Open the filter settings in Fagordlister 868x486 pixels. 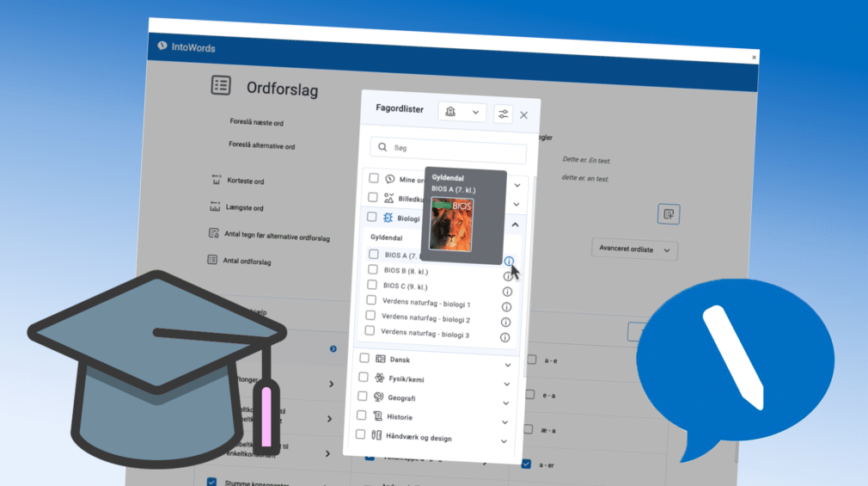coord(503,114)
